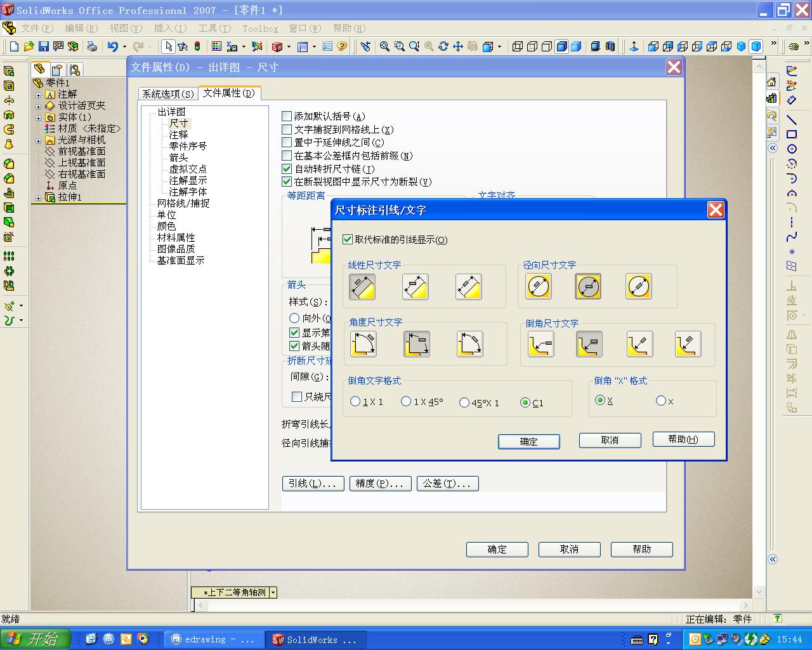Select 单位 in the options tree

point(167,215)
